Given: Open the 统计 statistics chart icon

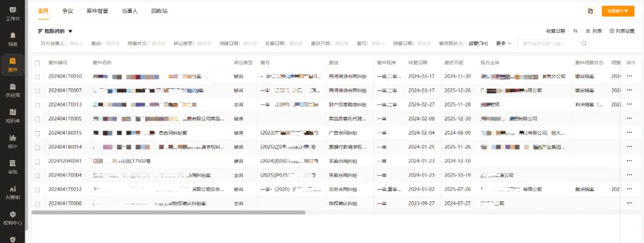Looking at the screenshot, I should coord(13,138).
